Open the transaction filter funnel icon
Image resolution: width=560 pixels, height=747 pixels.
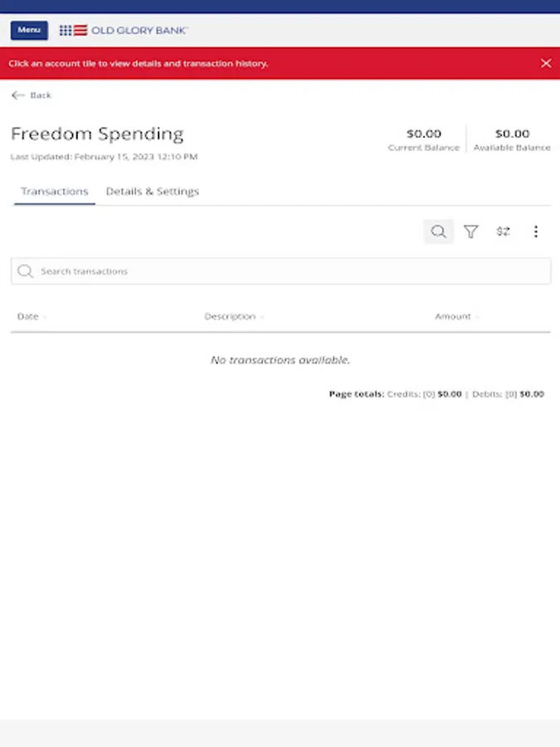(471, 232)
